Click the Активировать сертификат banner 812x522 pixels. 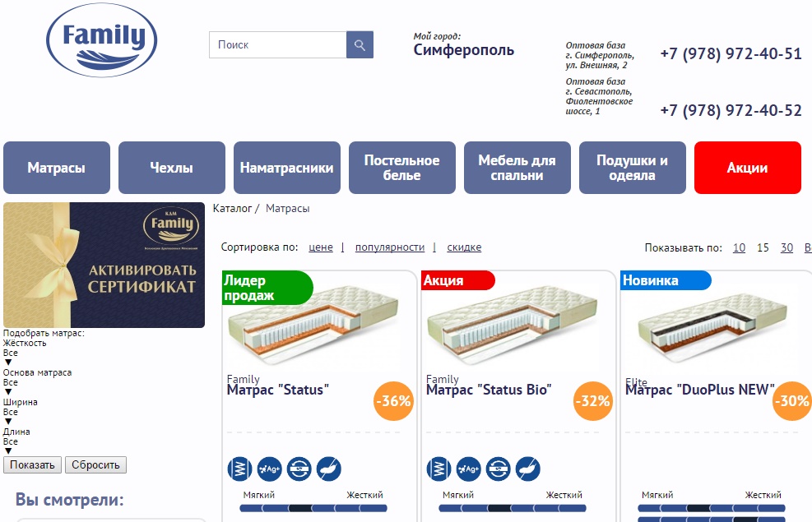[x=104, y=265]
